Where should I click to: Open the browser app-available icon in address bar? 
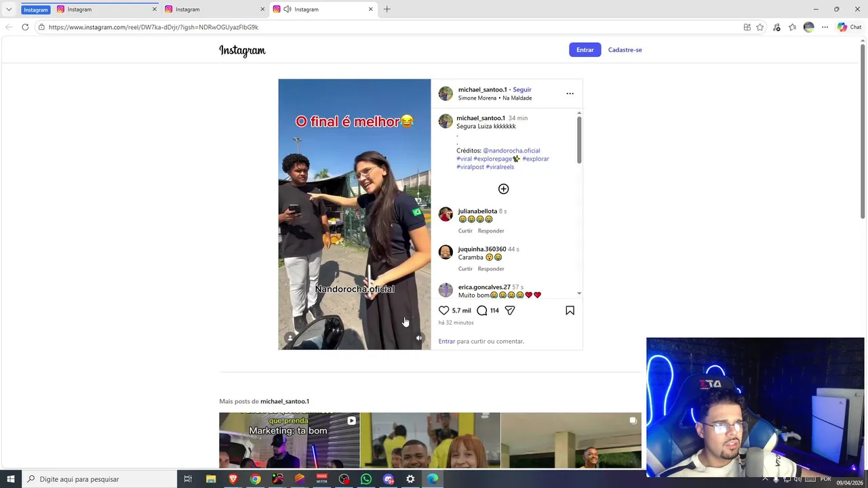tap(747, 27)
